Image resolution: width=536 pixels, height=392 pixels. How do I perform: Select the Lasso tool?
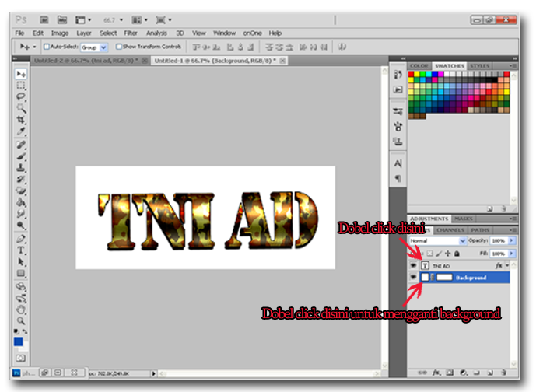pos(21,96)
